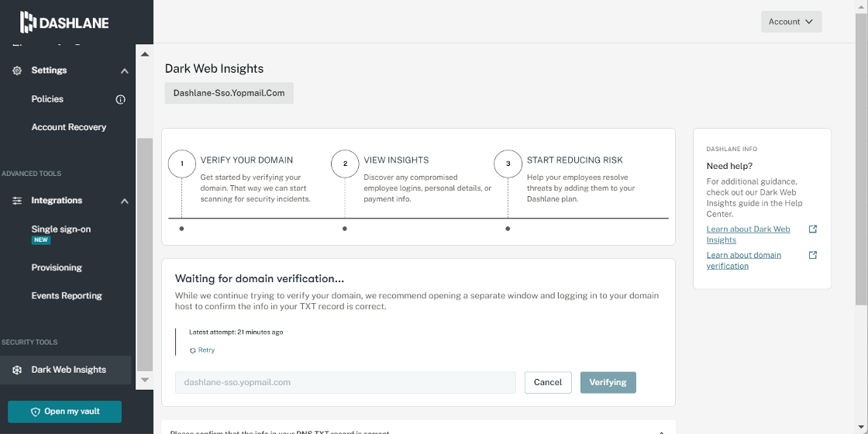
Task: Open the Account dropdown
Action: click(x=791, y=22)
